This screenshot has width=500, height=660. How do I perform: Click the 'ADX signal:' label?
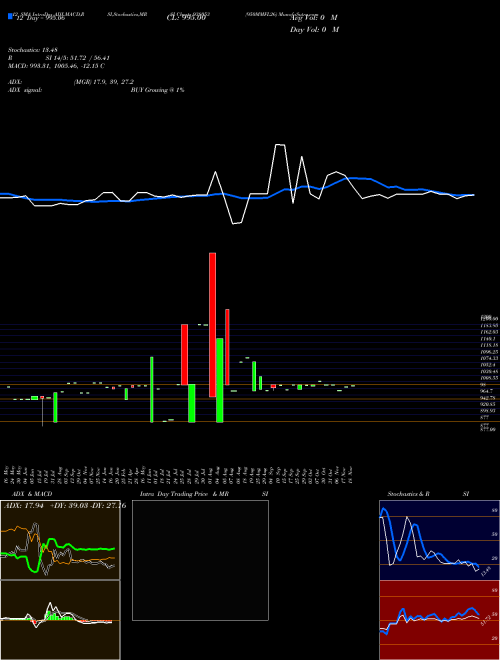tap(25, 90)
